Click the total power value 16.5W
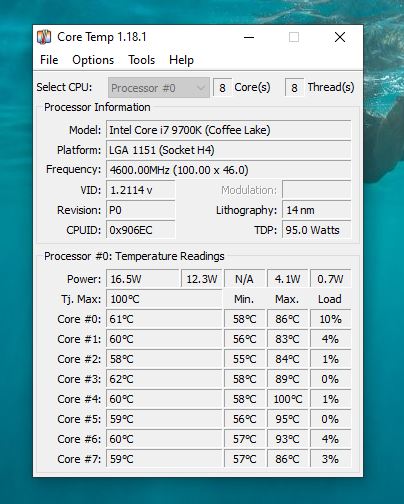404x504 pixels. pyautogui.click(x=143, y=279)
